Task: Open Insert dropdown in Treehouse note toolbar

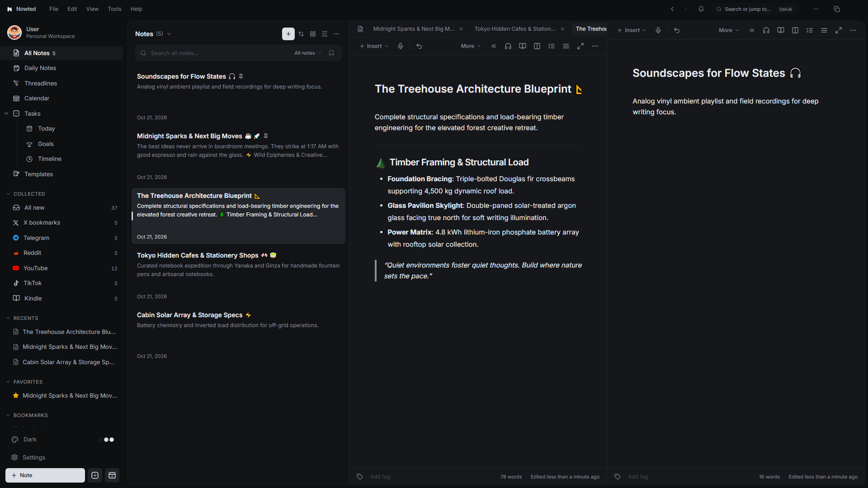Action: click(x=374, y=46)
